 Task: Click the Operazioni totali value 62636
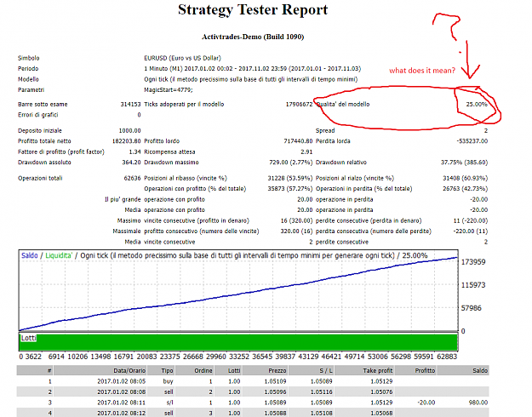[x=132, y=178]
